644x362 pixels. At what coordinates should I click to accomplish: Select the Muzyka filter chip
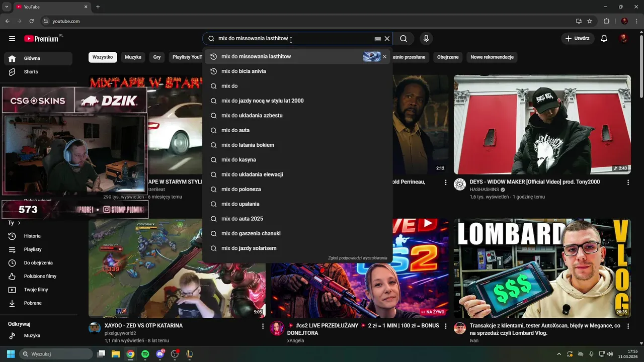click(133, 57)
